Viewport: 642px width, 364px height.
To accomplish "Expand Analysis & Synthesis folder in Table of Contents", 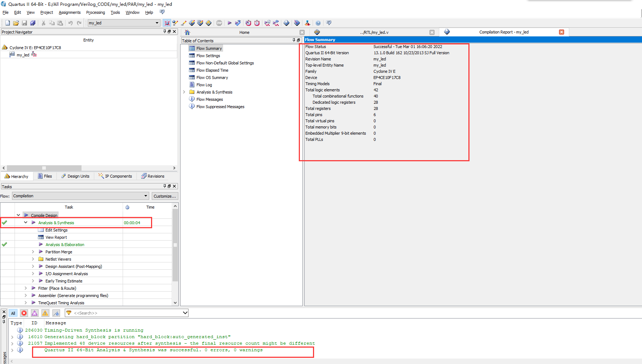I will (184, 92).
